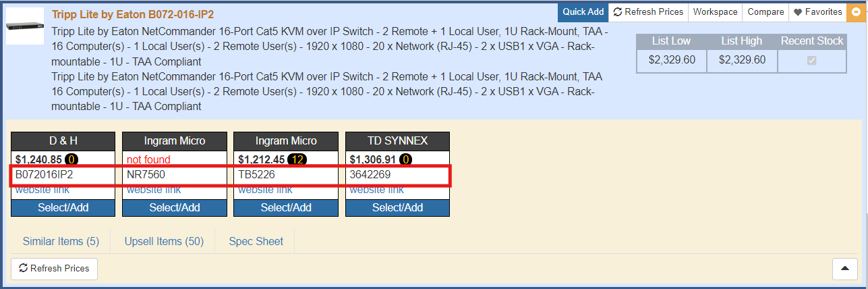
Task: Click the orange minus collapse icon
Action: click(856, 11)
